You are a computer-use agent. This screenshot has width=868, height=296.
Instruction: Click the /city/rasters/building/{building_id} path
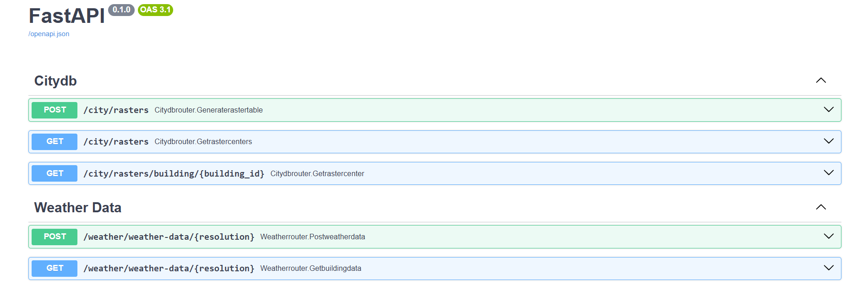point(174,174)
